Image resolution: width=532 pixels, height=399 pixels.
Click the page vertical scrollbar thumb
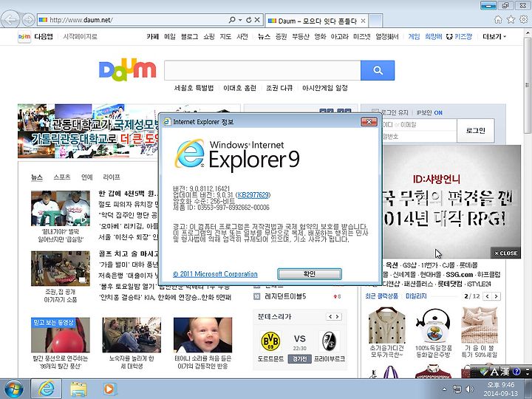(x=527, y=85)
